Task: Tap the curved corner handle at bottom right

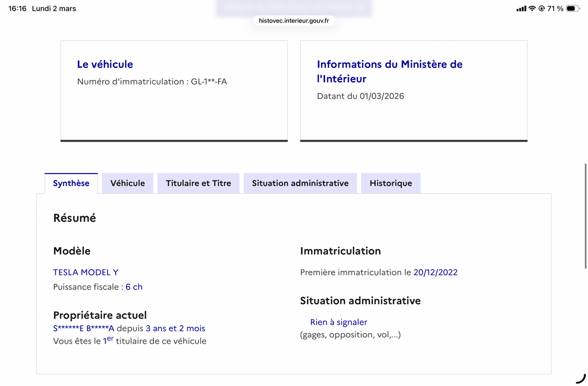Action: click(x=581, y=378)
